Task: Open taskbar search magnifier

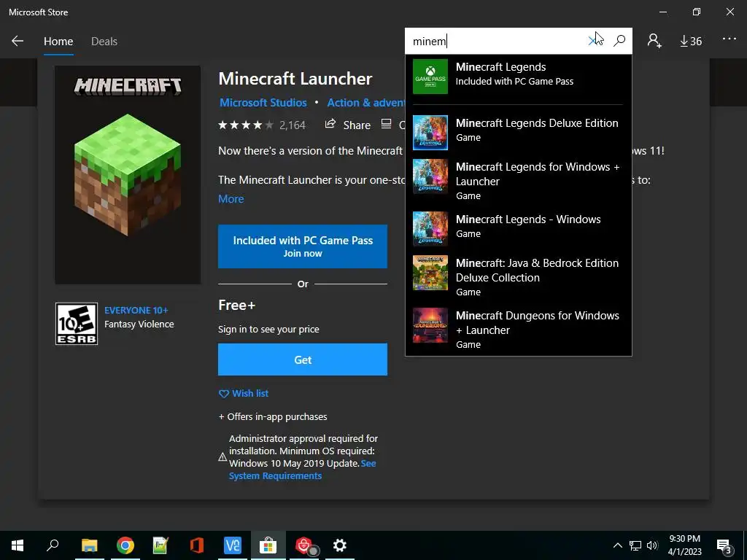Action: coord(53,545)
